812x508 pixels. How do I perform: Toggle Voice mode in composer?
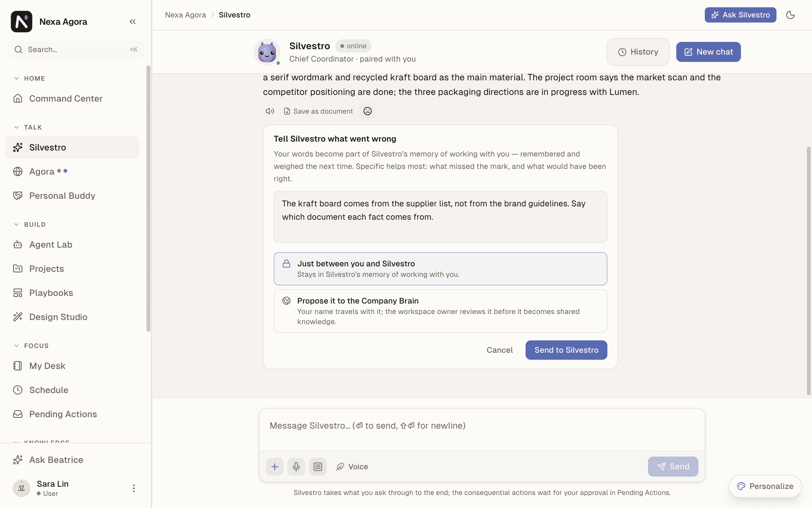(x=352, y=466)
